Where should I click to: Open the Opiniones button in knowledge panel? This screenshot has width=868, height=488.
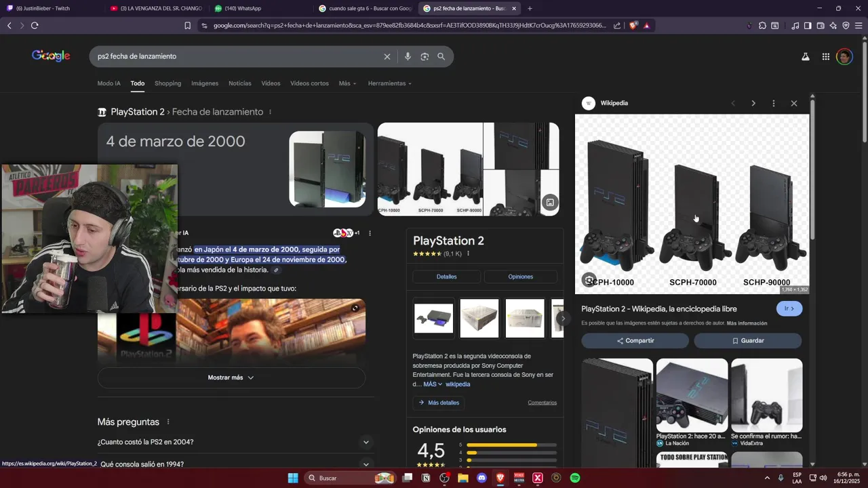pos(521,277)
